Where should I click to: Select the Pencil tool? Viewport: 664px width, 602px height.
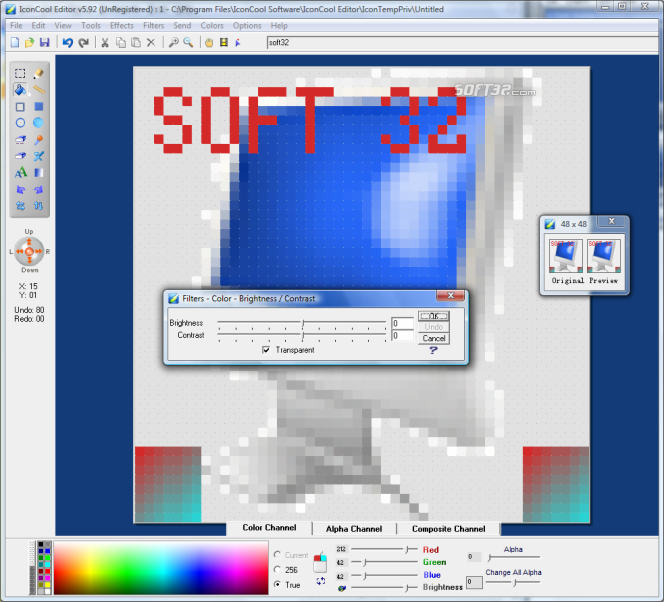click(39, 73)
